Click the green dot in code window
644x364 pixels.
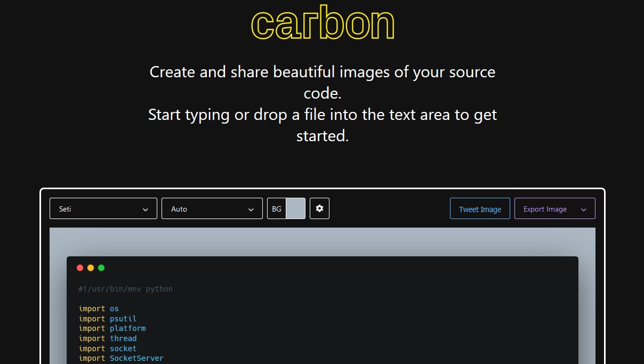101,268
